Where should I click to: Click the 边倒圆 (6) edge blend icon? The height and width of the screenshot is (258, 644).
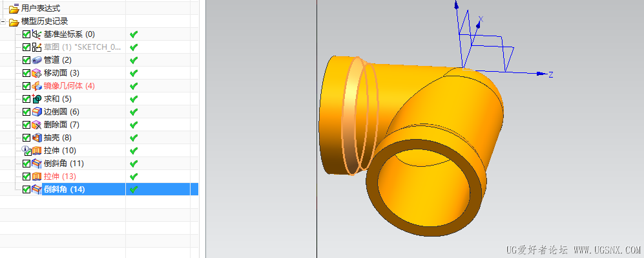tap(37, 112)
